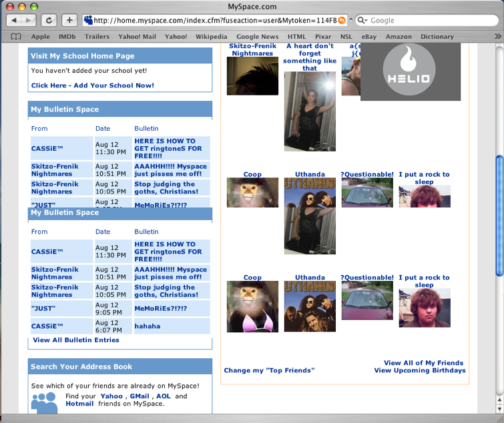Click the 'Aug 12 6:07 PM' date cell
Viewport: 504px width, 423px height.
[x=113, y=326]
